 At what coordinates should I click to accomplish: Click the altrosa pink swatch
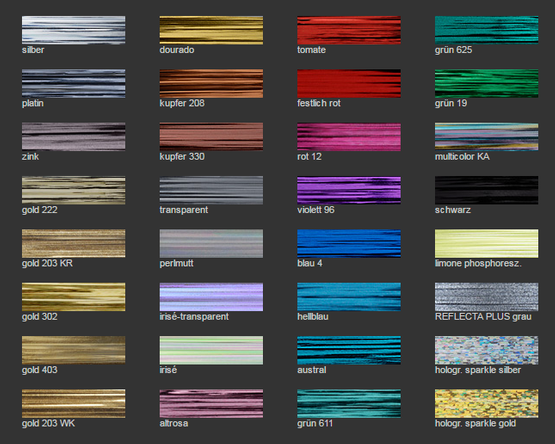click(211, 404)
